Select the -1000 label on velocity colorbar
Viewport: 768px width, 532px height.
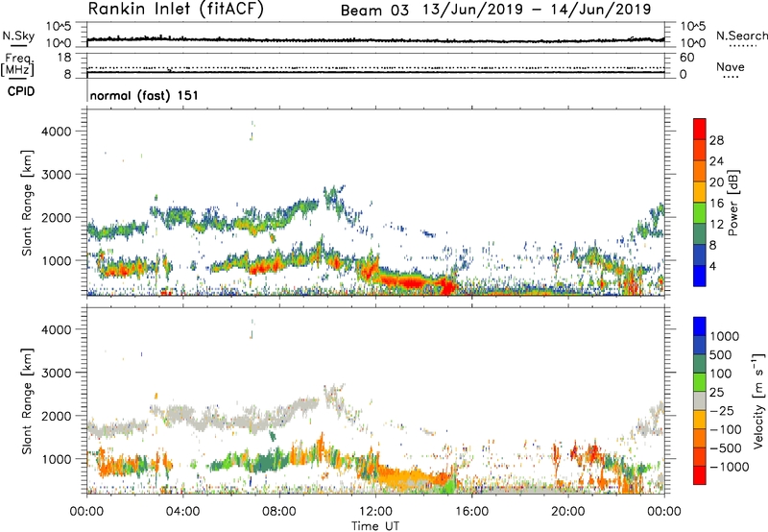pos(729,467)
